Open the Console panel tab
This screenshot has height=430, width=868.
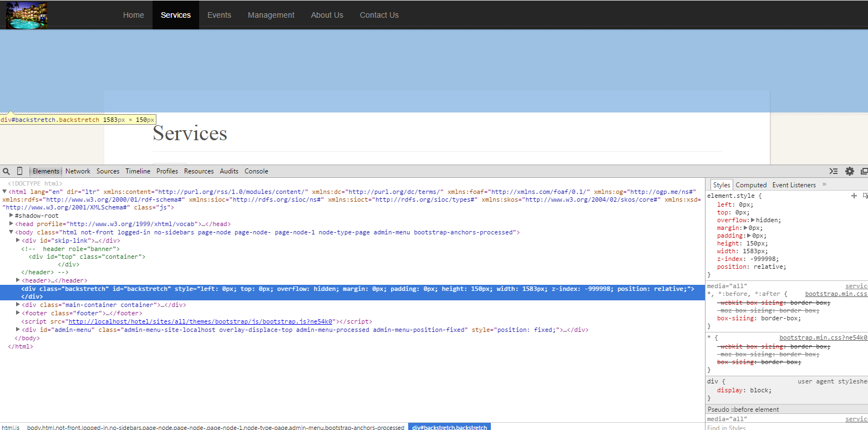click(x=256, y=171)
